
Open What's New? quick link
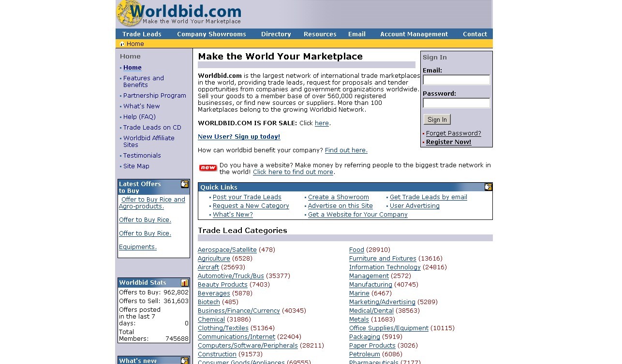[x=233, y=215]
